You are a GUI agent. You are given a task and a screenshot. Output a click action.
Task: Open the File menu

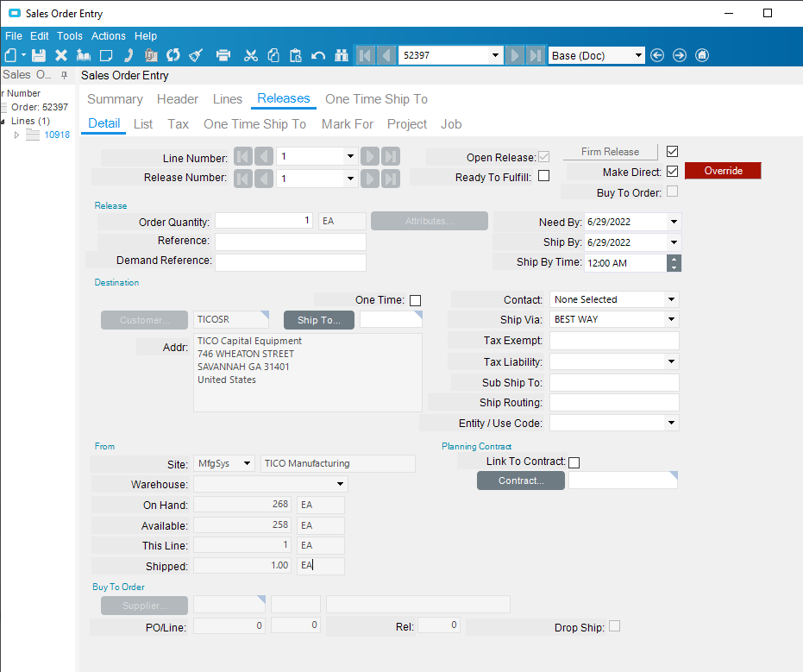tap(14, 36)
